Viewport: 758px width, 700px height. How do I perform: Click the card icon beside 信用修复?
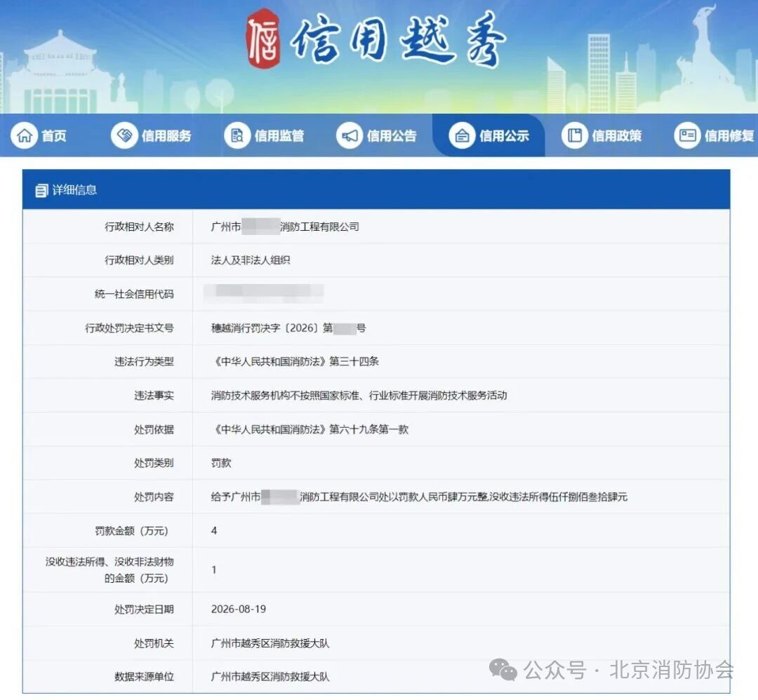click(687, 136)
